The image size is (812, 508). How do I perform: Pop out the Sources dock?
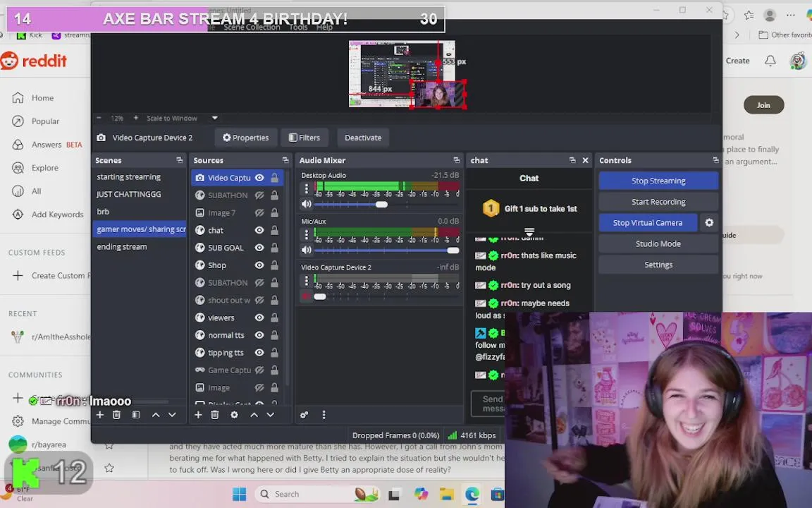click(x=285, y=160)
